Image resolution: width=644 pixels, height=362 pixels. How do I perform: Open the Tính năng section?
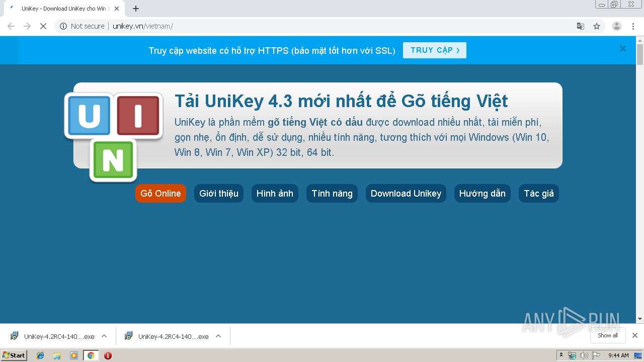(332, 194)
